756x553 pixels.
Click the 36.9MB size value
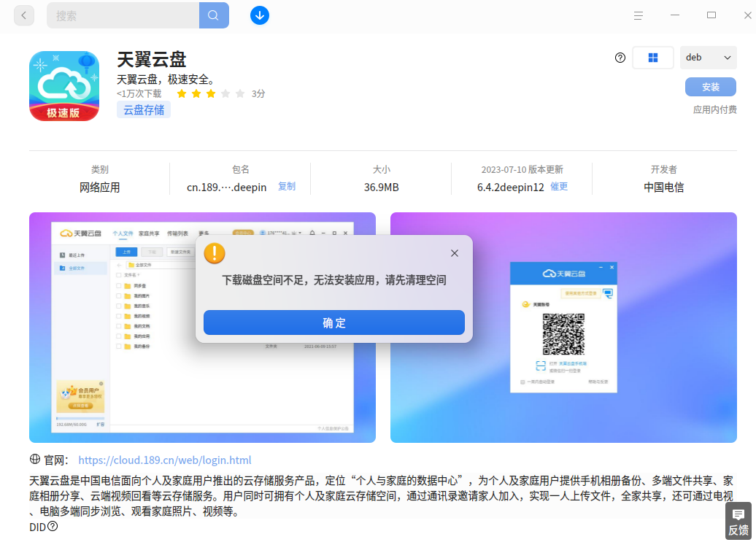tap(382, 187)
